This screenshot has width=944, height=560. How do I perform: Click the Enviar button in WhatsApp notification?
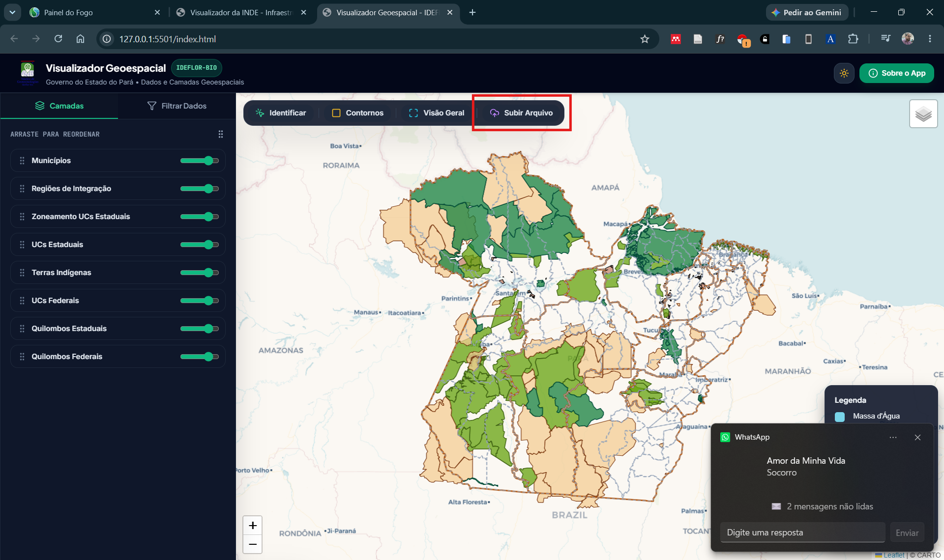907,532
